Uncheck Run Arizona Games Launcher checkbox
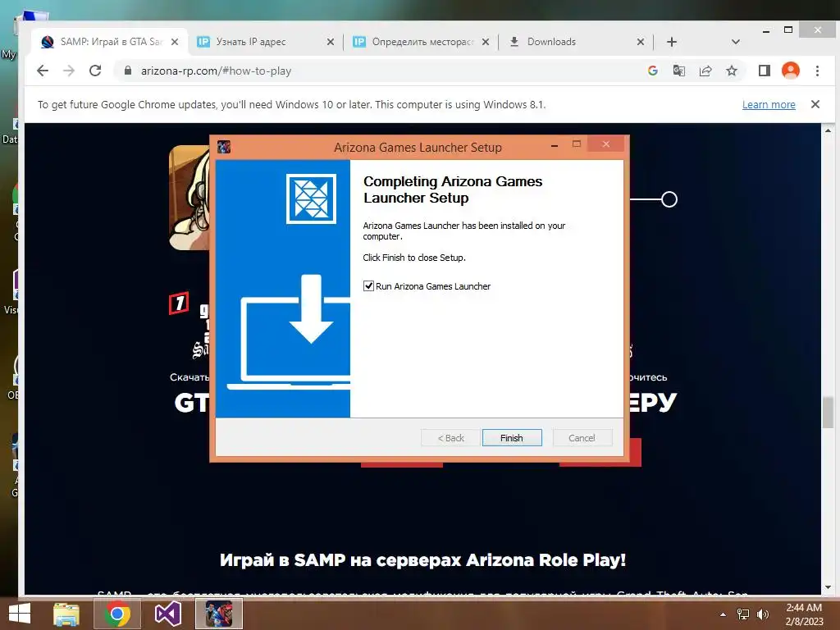The width and height of the screenshot is (840, 630). click(x=368, y=286)
